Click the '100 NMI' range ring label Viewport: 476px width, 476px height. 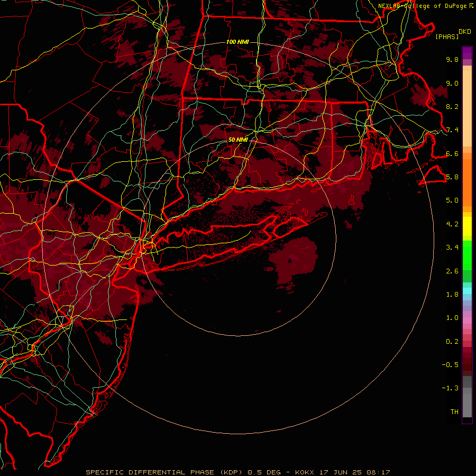(x=237, y=42)
